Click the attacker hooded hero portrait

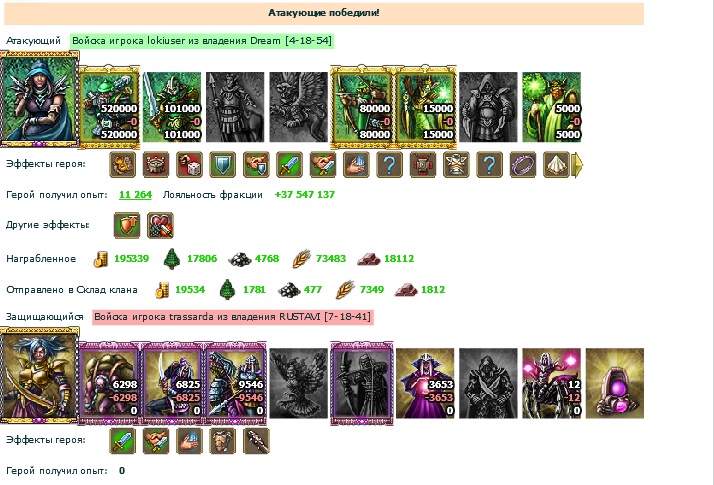tap(40, 98)
